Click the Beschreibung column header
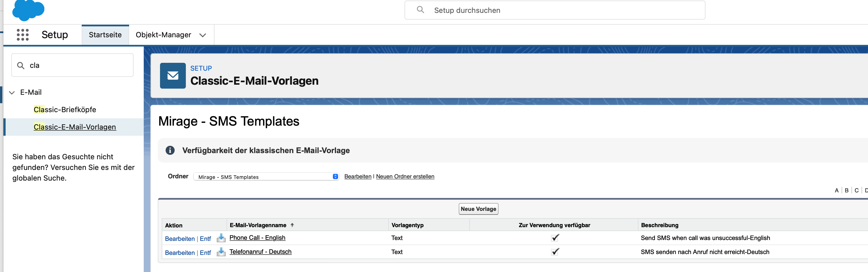Screen dimensions: 868x272 659,225
